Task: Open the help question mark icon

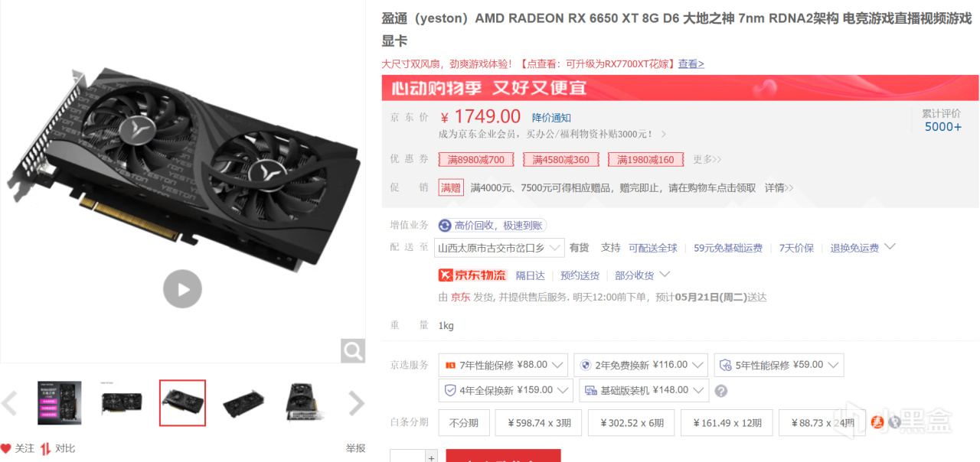Action: pos(720,391)
